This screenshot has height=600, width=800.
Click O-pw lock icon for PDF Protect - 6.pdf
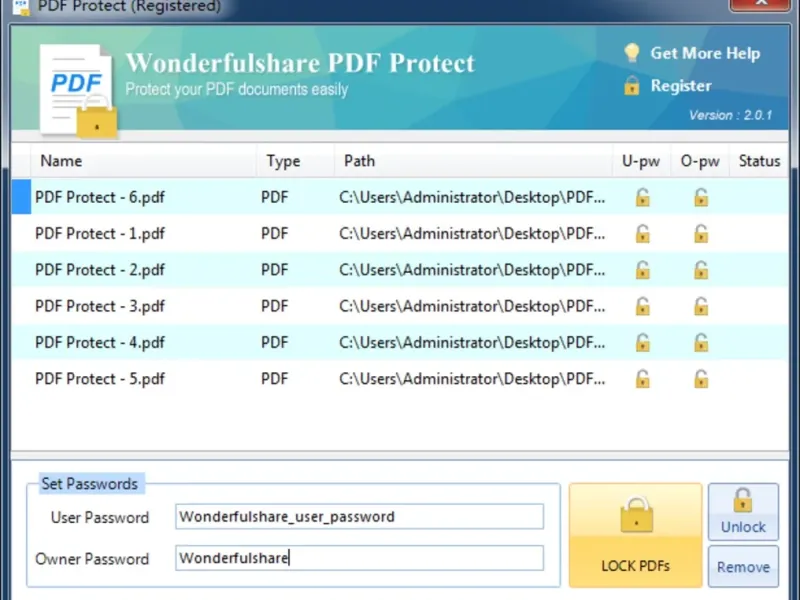pos(701,197)
